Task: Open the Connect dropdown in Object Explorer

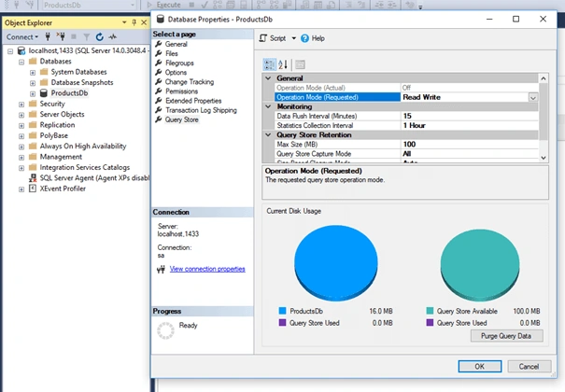Action: (22, 36)
